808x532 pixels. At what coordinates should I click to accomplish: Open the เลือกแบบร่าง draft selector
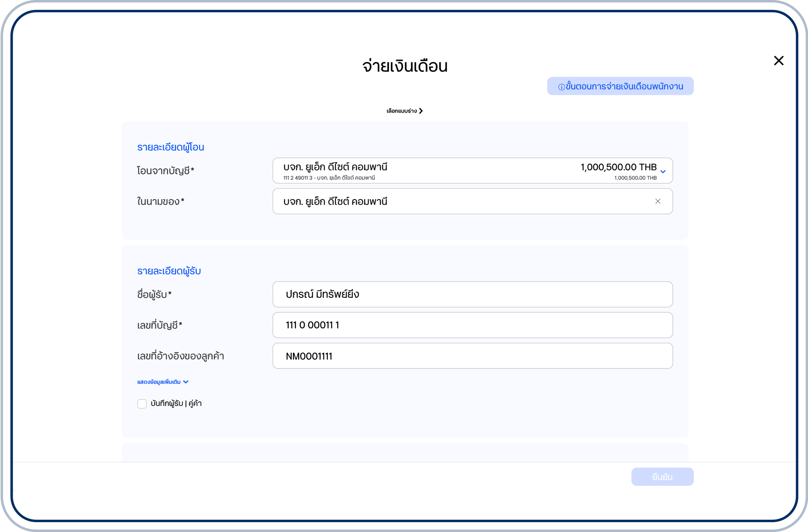401,111
